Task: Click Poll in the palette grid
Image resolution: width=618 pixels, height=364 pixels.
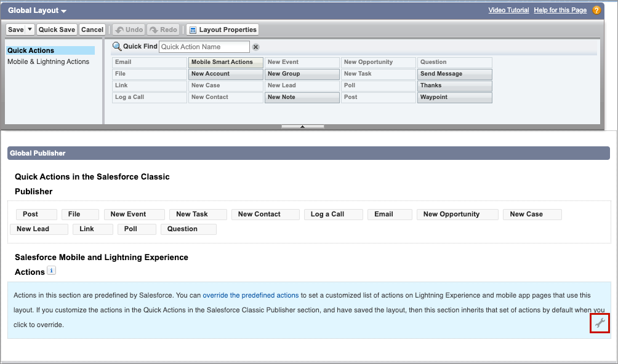Action: (379, 85)
